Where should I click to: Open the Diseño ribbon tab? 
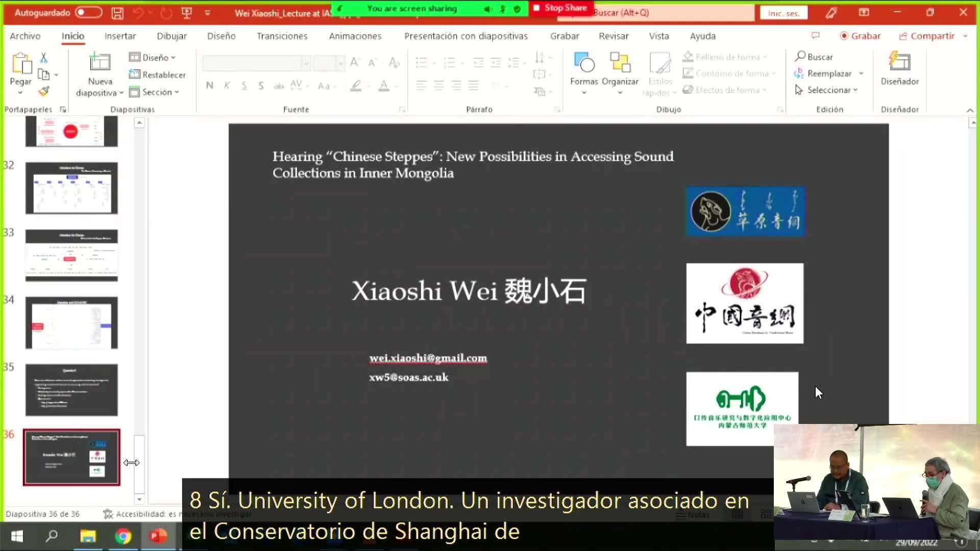(x=221, y=36)
